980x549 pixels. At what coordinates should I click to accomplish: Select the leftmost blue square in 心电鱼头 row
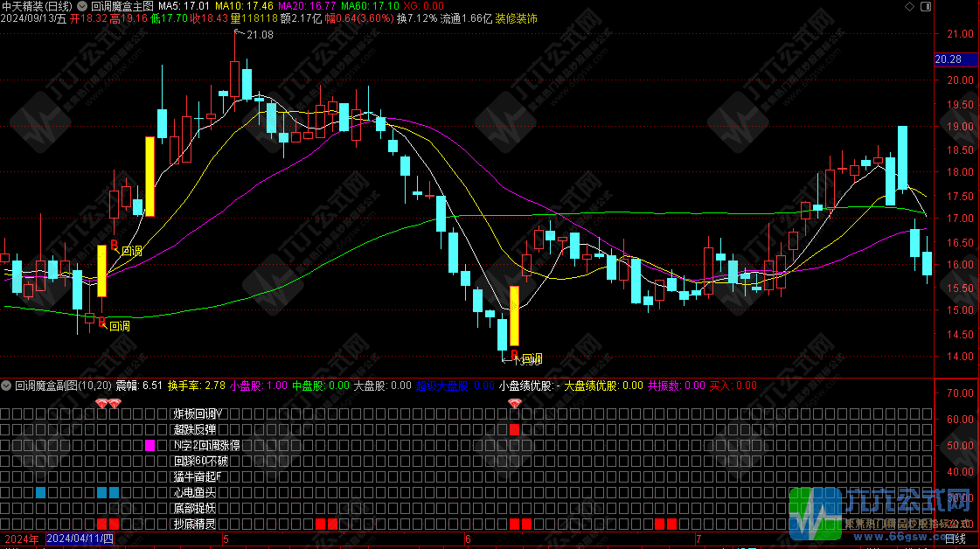click(40, 492)
